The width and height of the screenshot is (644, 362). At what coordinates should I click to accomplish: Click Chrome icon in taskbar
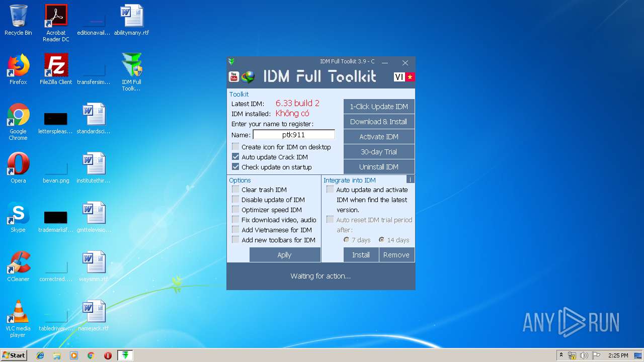tap(91, 355)
